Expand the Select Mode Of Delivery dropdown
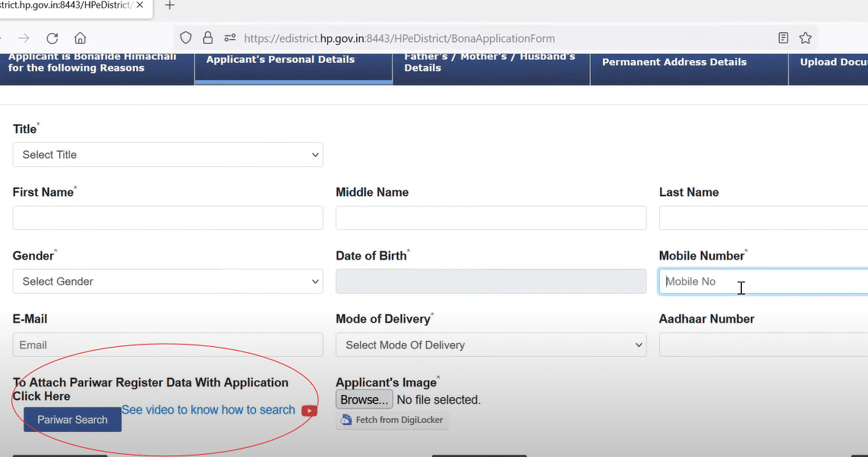The image size is (868, 457). point(491,345)
